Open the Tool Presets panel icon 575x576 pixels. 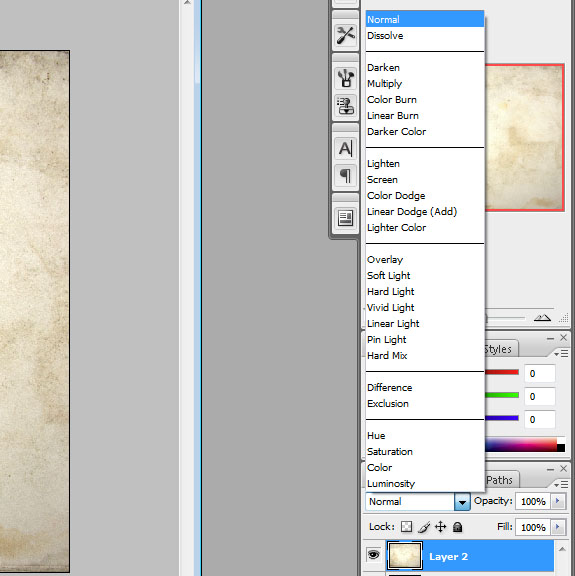[345, 35]
